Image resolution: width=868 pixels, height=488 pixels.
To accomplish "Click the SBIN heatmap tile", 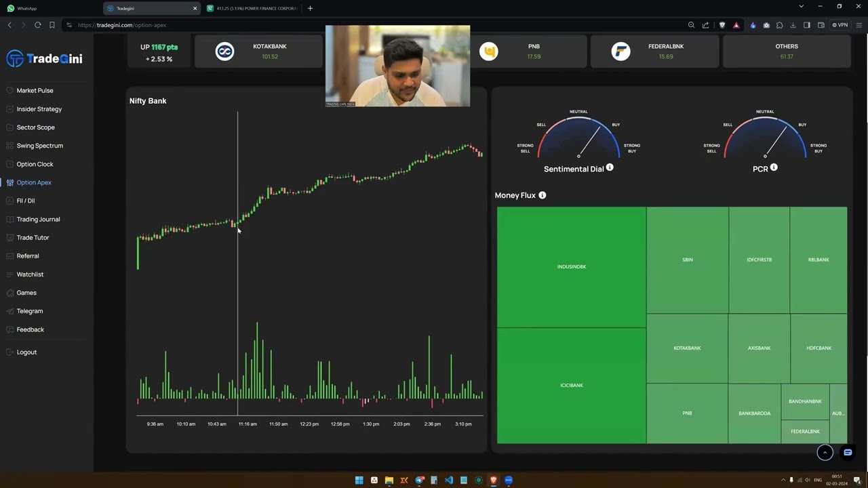I will (x=687, y=260).
